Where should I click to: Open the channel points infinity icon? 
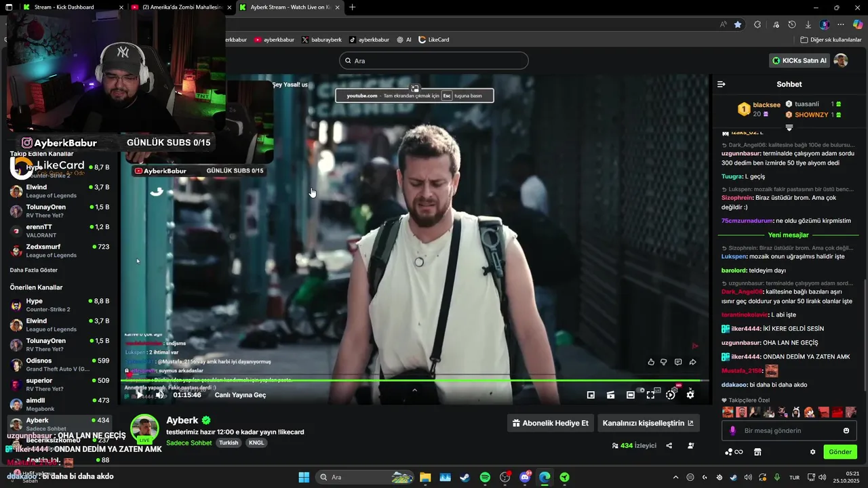(x=734, y=452)
